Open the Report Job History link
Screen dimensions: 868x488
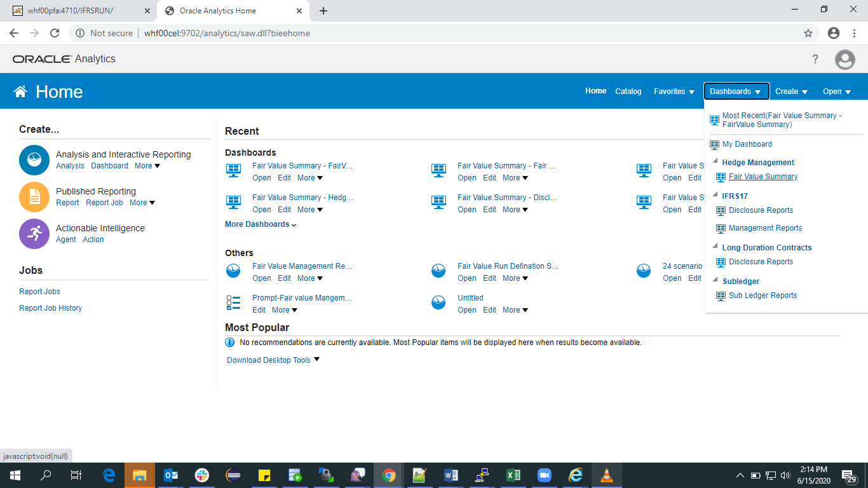point(50,308)
